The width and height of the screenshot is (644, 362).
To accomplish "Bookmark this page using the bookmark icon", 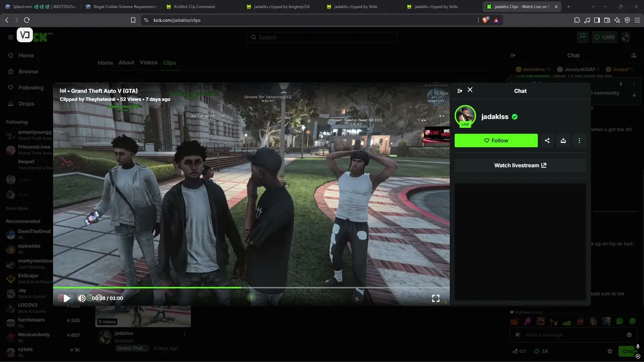I will (133, 20).
